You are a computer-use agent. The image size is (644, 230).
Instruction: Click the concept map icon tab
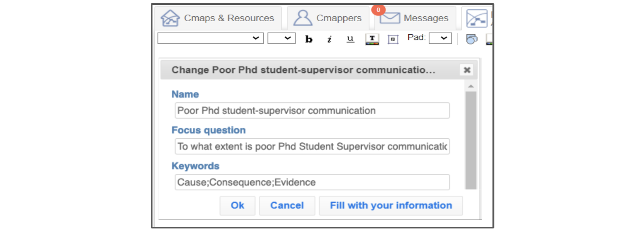coord(477,18)
